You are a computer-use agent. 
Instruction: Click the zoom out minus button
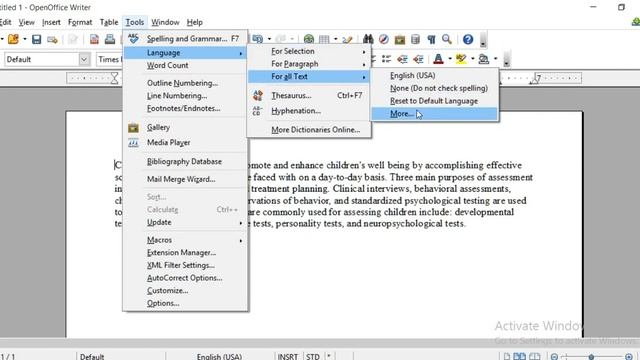554,357
